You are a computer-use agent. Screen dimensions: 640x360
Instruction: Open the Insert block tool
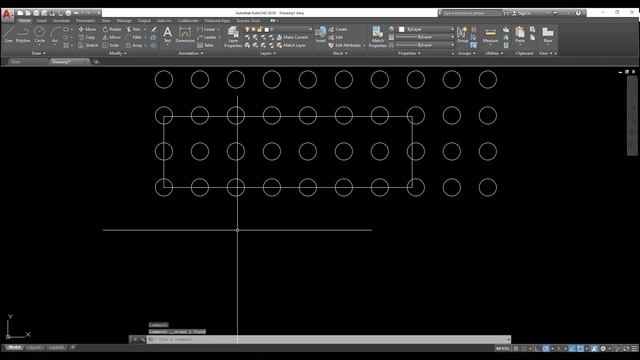pyautogui.click(x=321, y=35)
